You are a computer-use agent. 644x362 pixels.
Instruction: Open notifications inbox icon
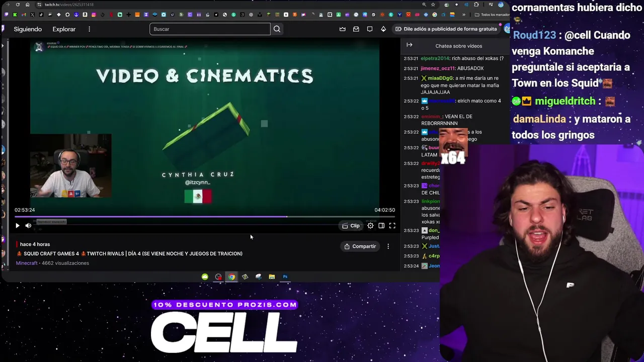[356, 29]
